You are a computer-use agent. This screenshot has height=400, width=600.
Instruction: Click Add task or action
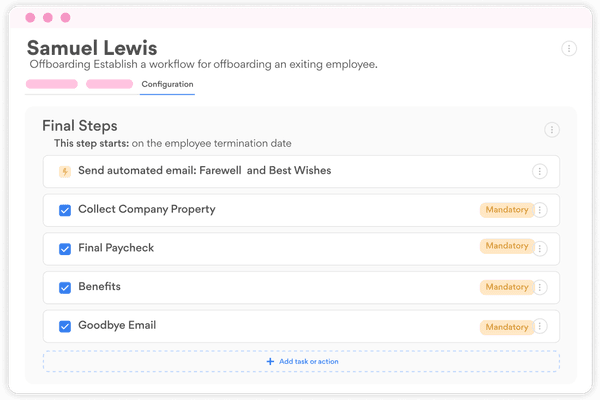tap(301, 361)
